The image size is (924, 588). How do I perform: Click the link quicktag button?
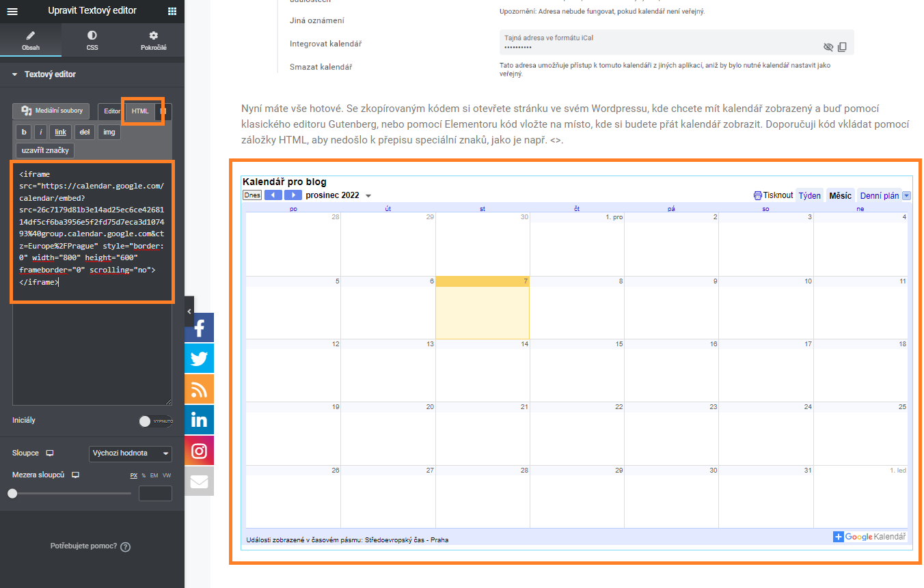tap(61, 132)
